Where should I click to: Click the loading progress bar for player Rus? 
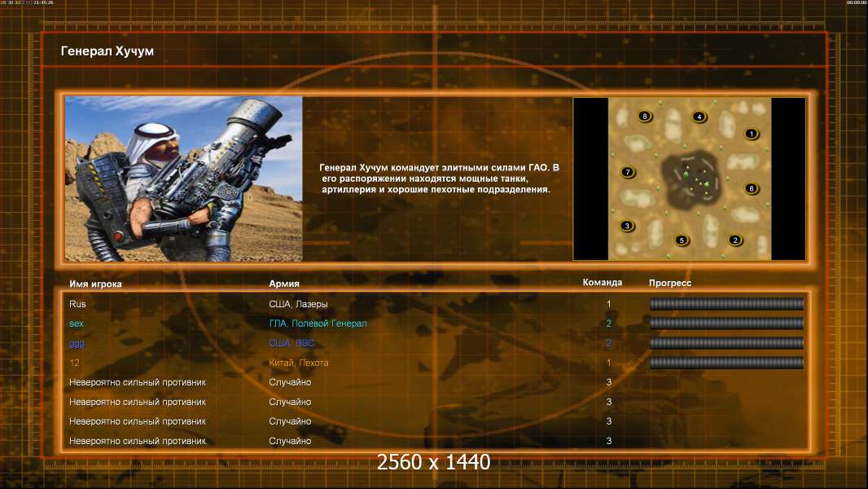(726, 303)
